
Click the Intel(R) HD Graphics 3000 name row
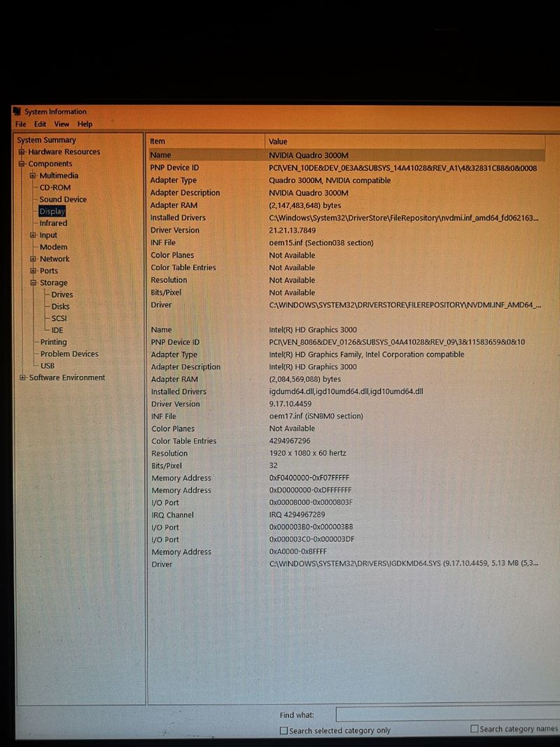coord(313,330)
